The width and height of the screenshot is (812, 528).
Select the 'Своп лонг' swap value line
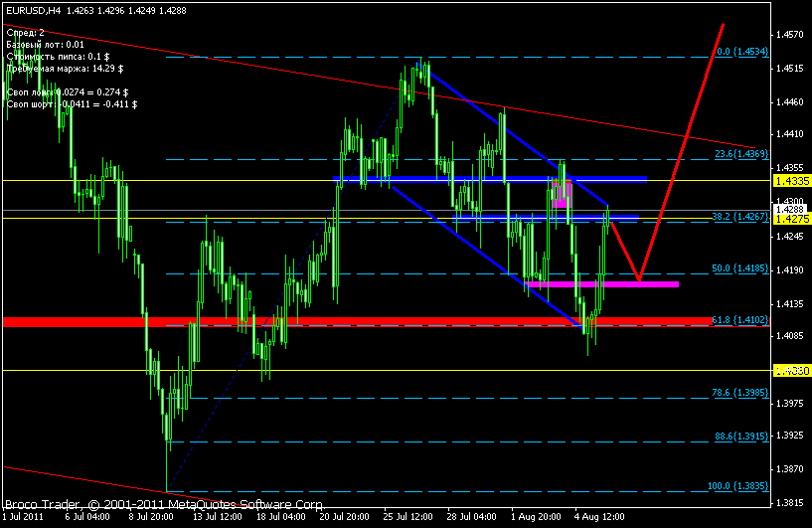point(68,92)
